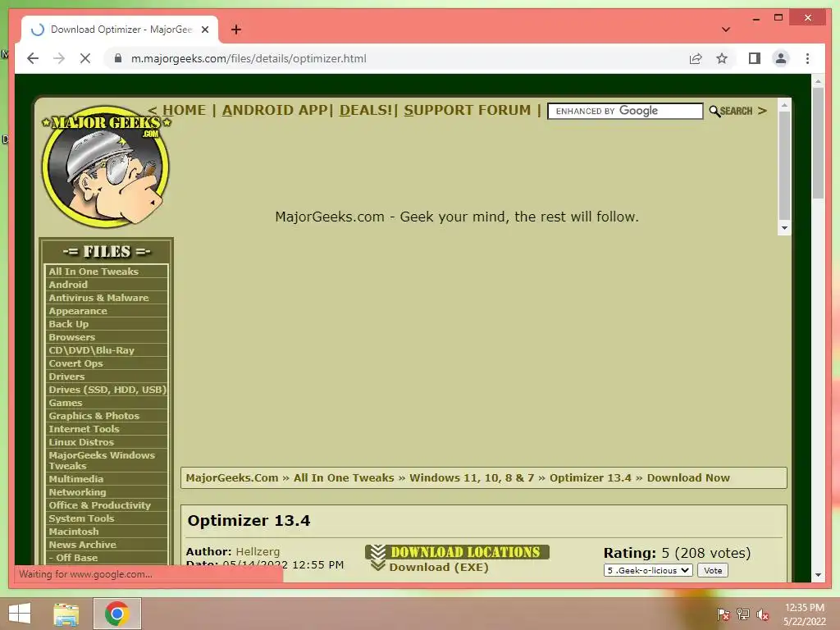The height and width of the screenshot is (630, 840).
Task: Open the DEALS! link
Action: point(366,111)
